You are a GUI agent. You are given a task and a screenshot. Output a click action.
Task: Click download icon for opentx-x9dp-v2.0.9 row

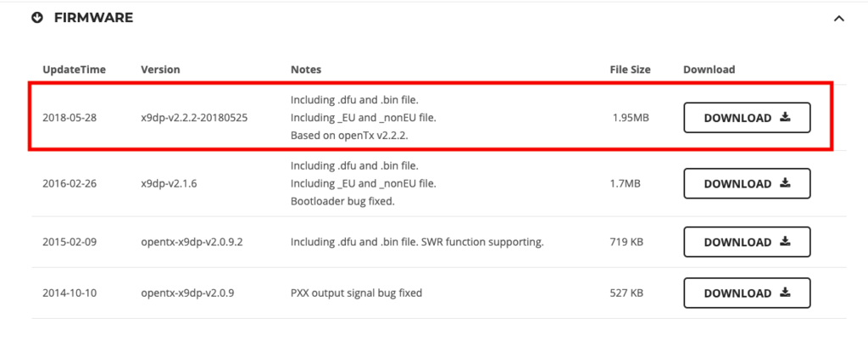785,293
